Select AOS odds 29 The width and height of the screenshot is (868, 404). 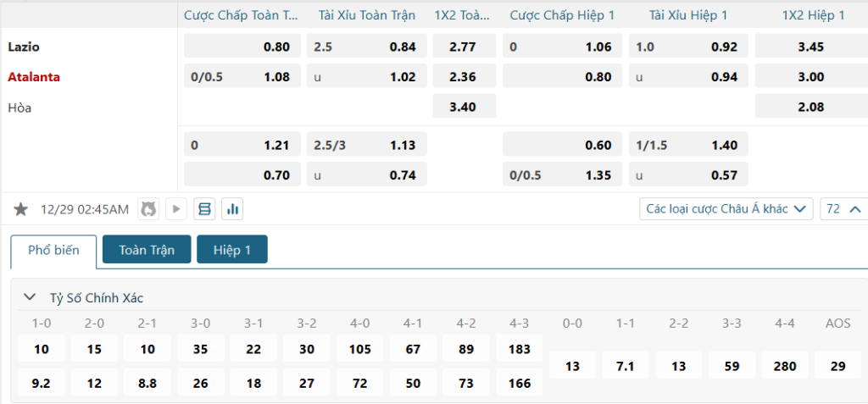tap(837, 366)
